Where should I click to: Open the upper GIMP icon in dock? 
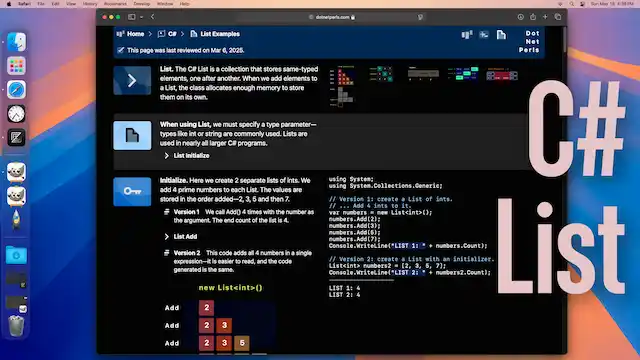click(x=16, y=172)
